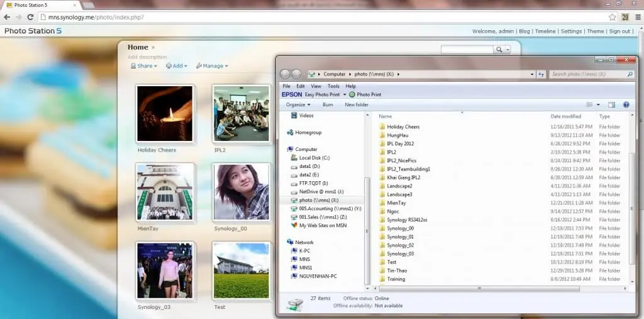
Task: Open the change view options dropdown arrow
Action: pos(598,104)
